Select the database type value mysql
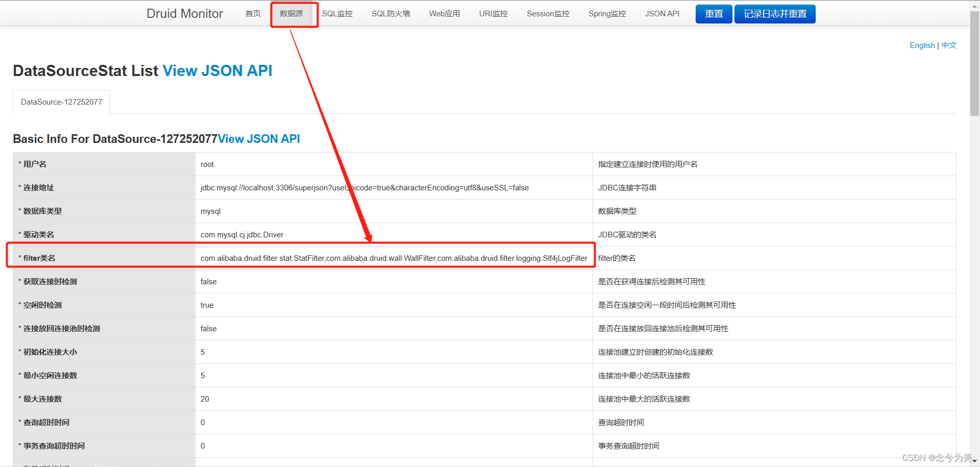This screenshot has width=980, height=467. click(x=210, y=211)
